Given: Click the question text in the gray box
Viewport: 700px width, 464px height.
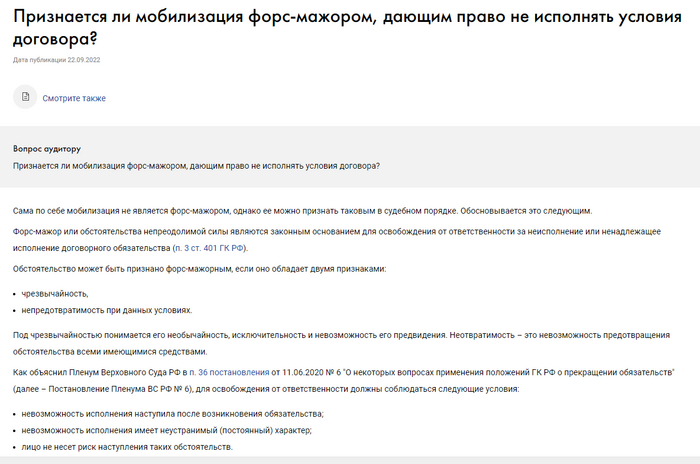Looking at the screenshot, I should tap(196, 166).
